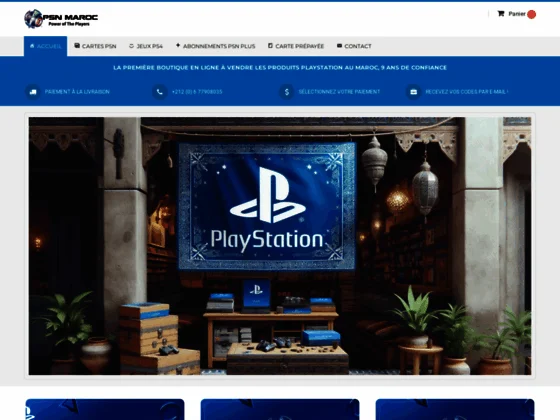This screenshot has width=560, height=420.
Task: Open Abonnements PSN Plus menu
Action: 215,46
